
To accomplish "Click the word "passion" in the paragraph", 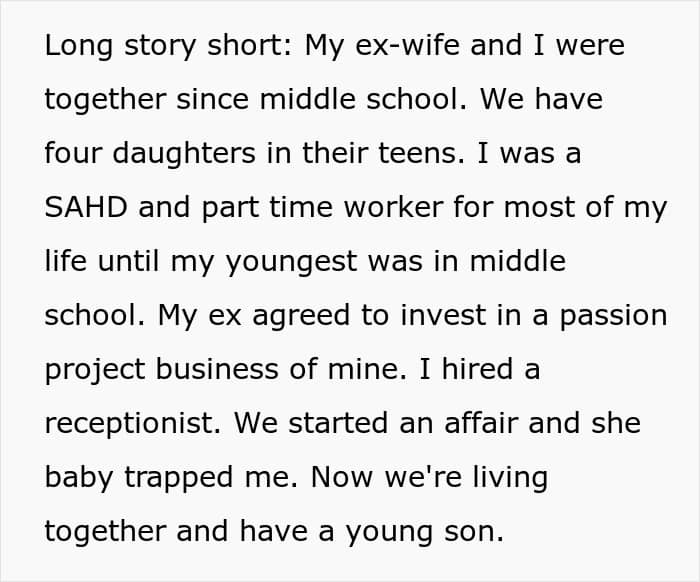I will point(613,316).
